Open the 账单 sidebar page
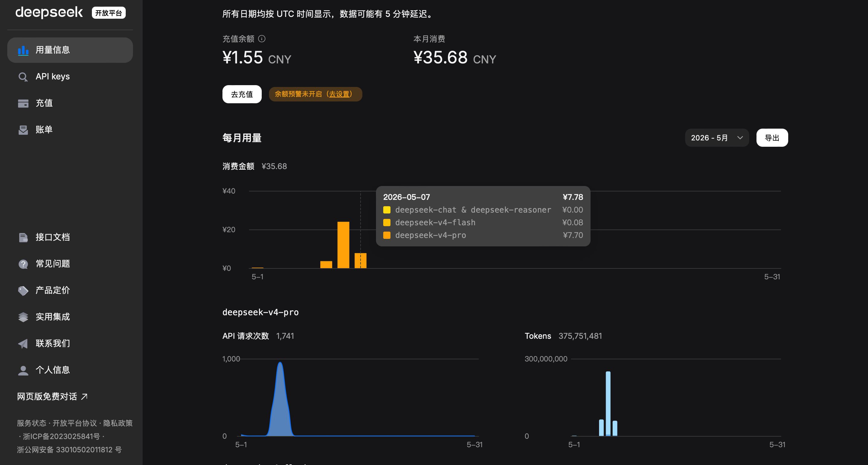868x465 pixels. (x=70, y=130)
